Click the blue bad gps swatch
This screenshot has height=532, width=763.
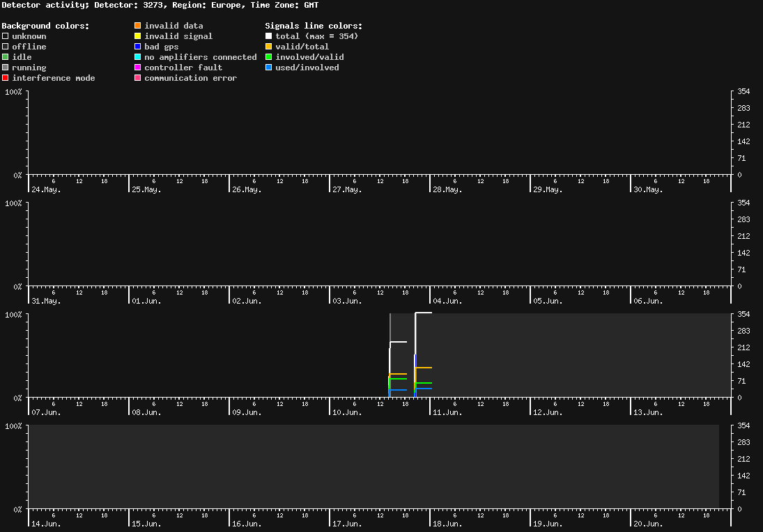138,47
